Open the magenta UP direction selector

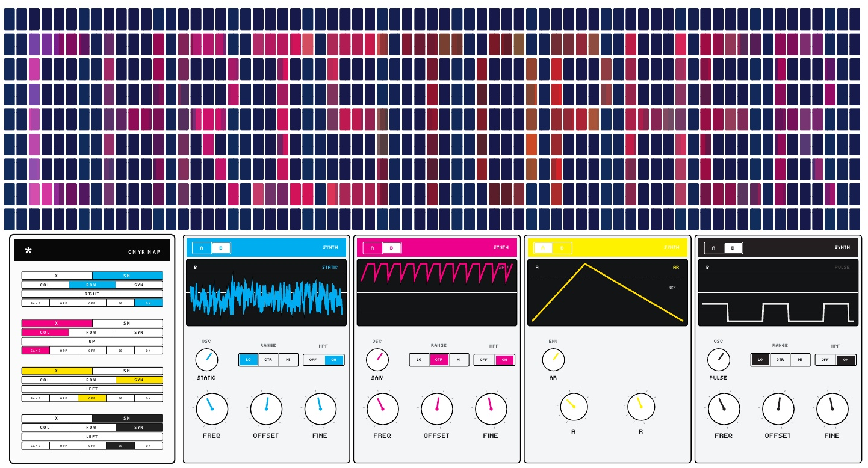[x=92, y=341]
